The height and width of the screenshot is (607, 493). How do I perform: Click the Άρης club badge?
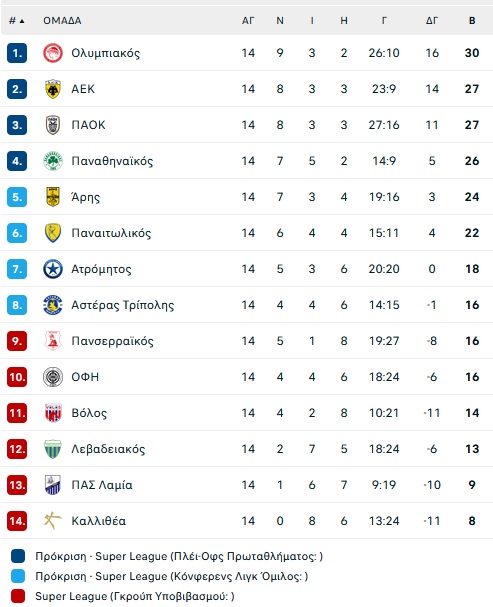53,197
